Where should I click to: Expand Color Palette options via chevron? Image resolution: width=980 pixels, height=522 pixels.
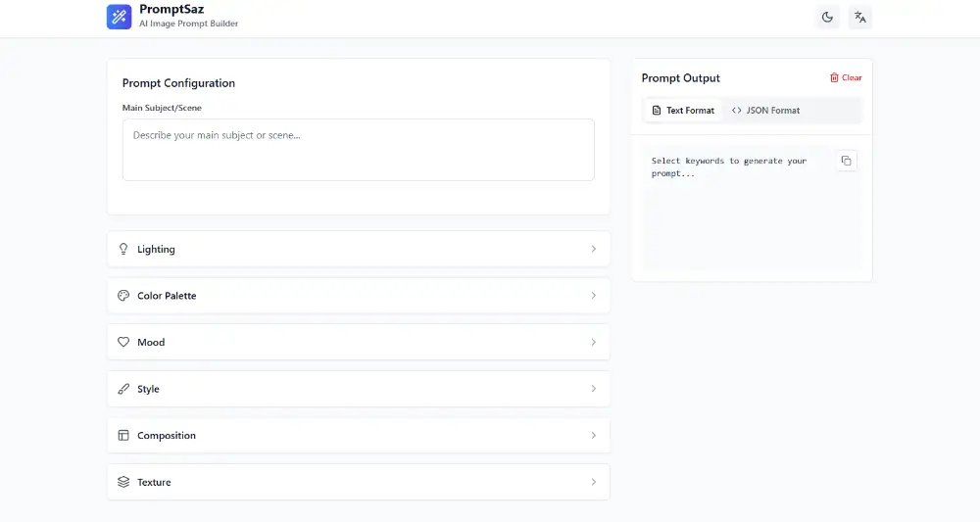coord(593,296)
